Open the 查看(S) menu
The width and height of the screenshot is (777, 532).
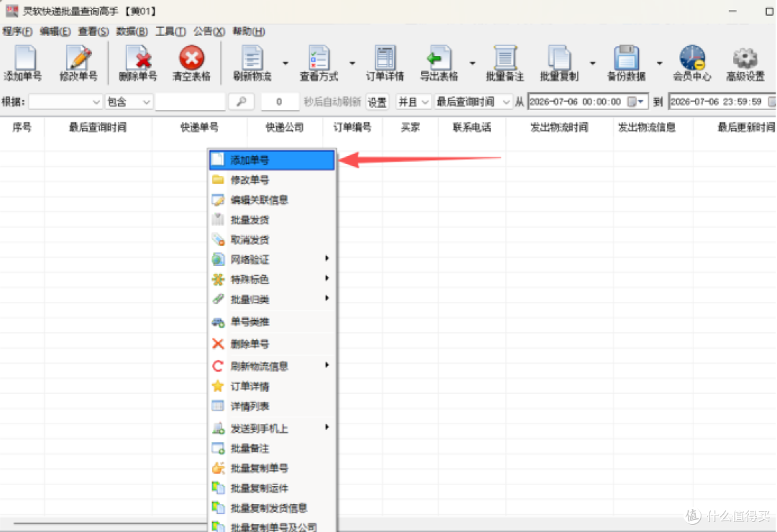click(93, 32)
